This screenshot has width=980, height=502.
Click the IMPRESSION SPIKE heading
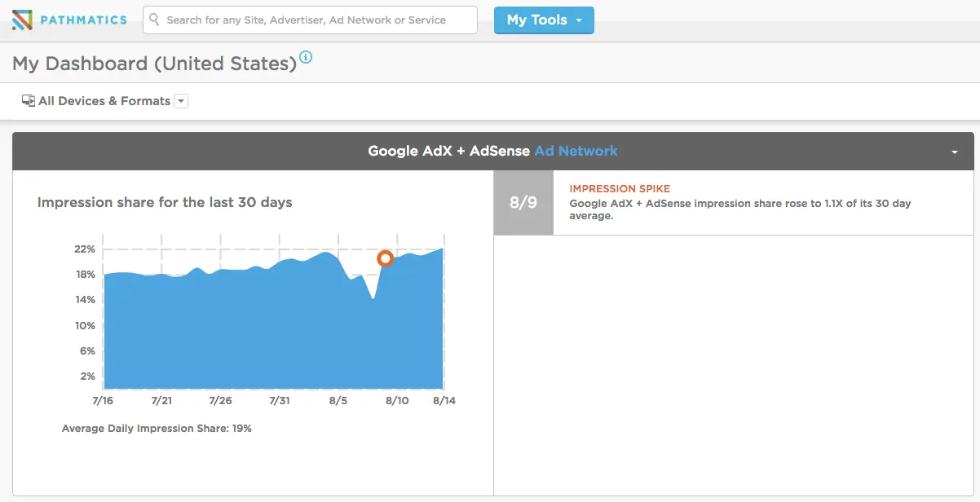point(620,189)
